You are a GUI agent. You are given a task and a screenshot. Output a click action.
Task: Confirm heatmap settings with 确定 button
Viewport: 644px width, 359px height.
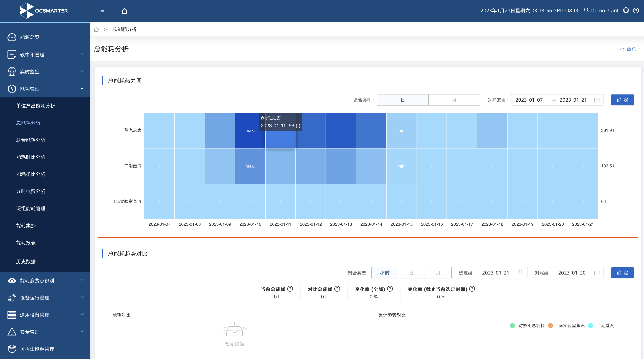pyautogui.click(x=622, y=100)
